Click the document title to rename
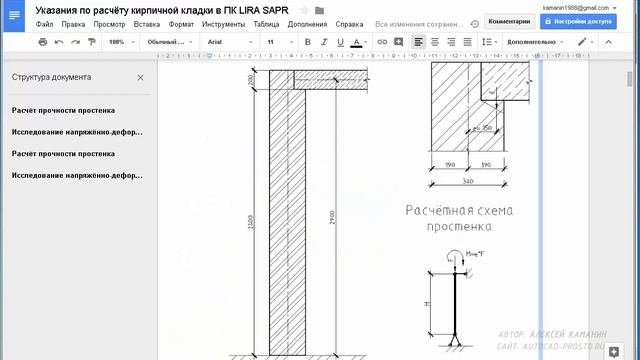This screenshot has width=640, height=360. click(162, 10)
